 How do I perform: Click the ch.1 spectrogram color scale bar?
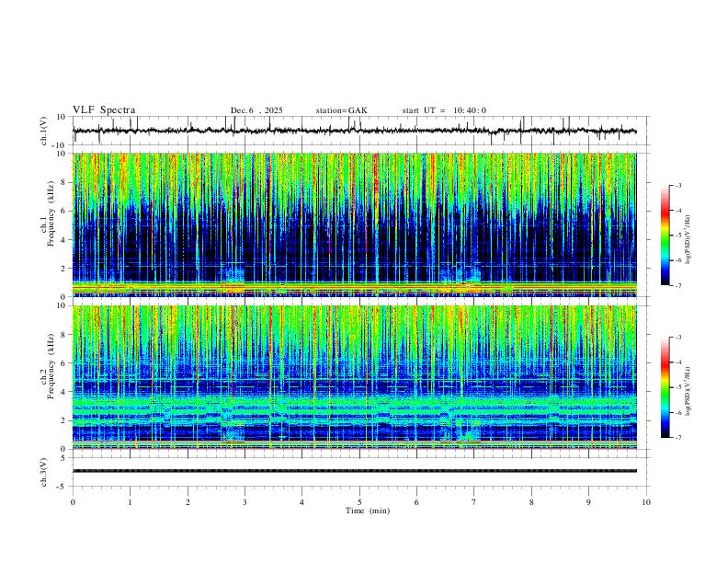click(x=665, y=236)
